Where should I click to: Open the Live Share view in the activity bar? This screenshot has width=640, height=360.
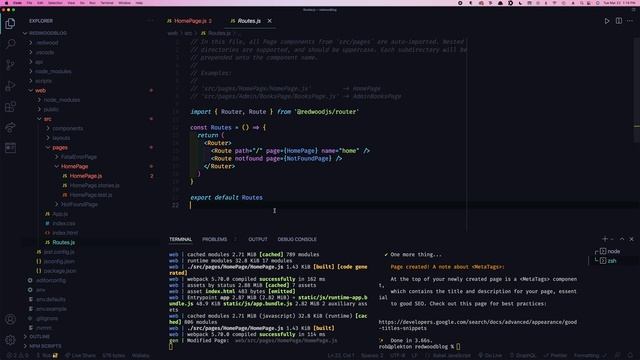[11, 127]
